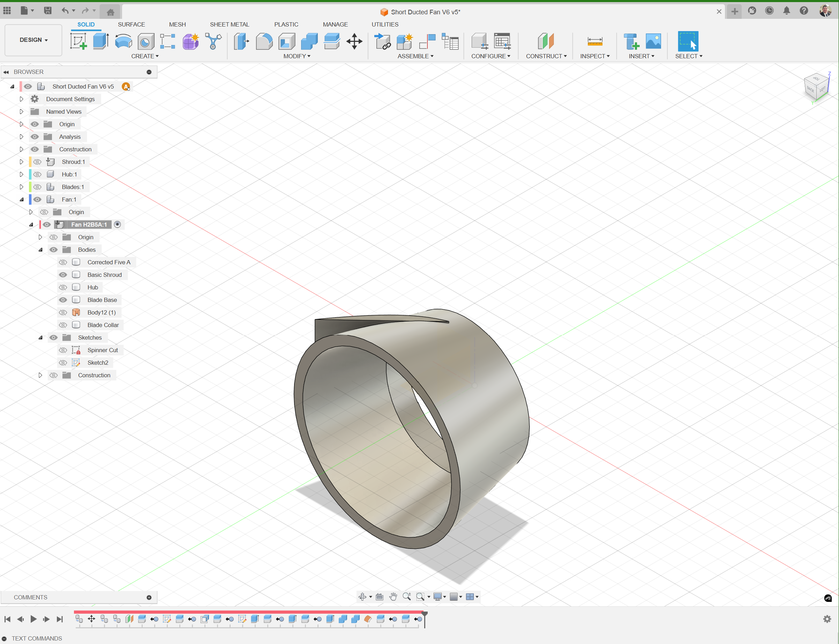This screenshot has height=644, width=839.
Task: Show the Hub body
Action: pyautogui.click(x=63, y=288)
